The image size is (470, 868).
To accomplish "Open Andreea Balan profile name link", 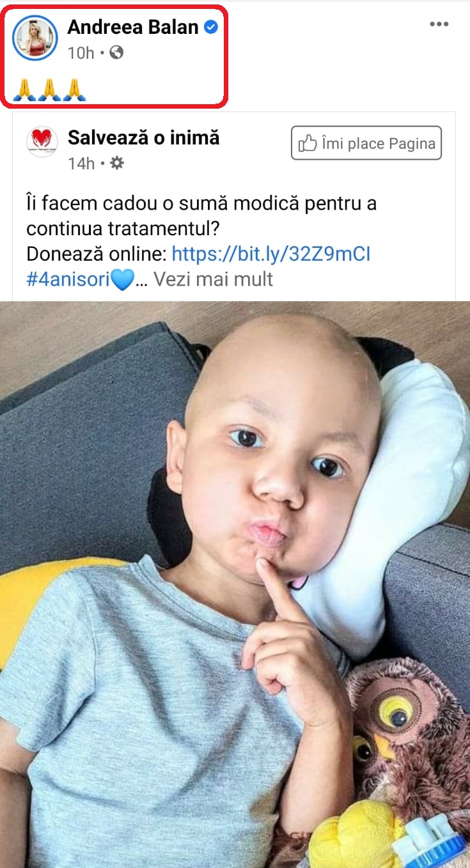I will point(133,27).
